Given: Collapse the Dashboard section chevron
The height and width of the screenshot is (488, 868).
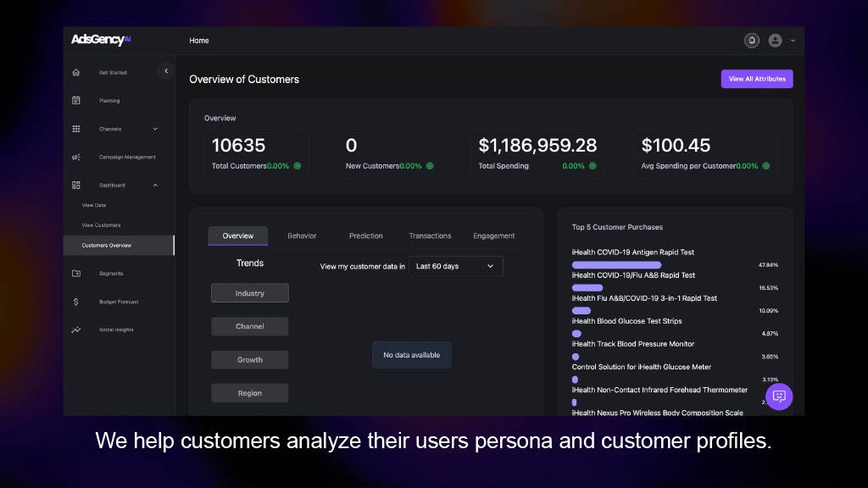Looking at the screenshot, I should point(155,185).
